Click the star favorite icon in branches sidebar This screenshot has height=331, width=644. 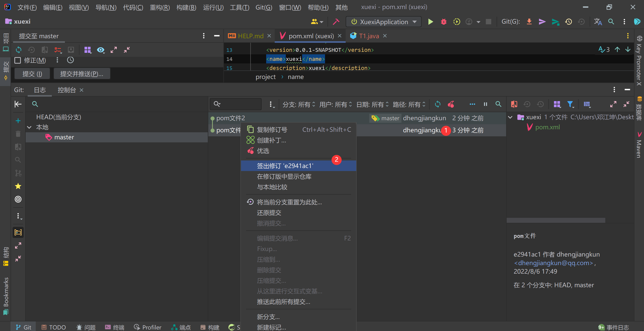click(x=18, y=186)
